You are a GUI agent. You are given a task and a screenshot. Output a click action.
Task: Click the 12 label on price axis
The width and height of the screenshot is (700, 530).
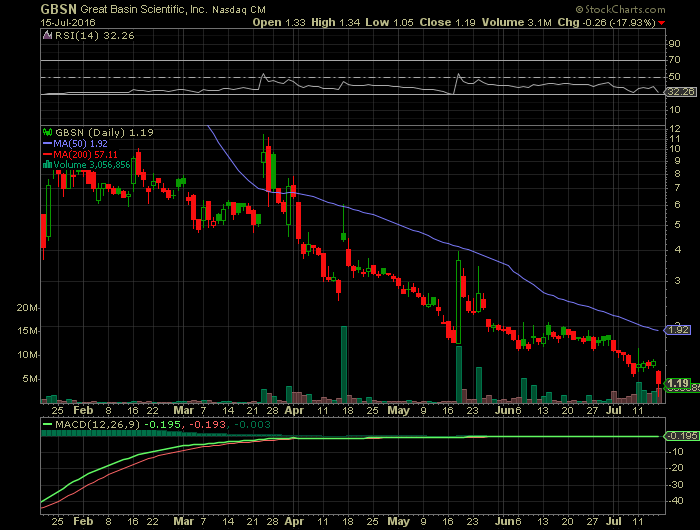675,129
